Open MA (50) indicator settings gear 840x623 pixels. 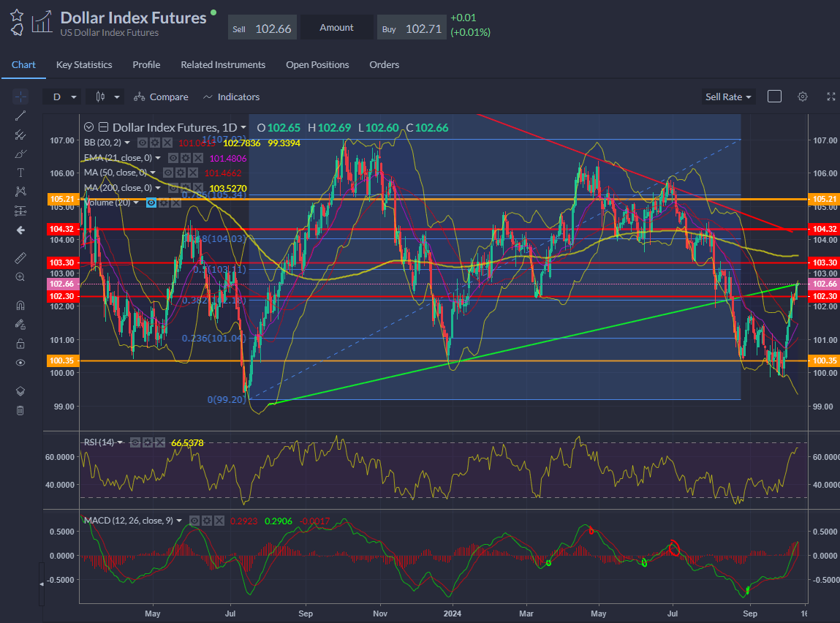click(181, 173)
